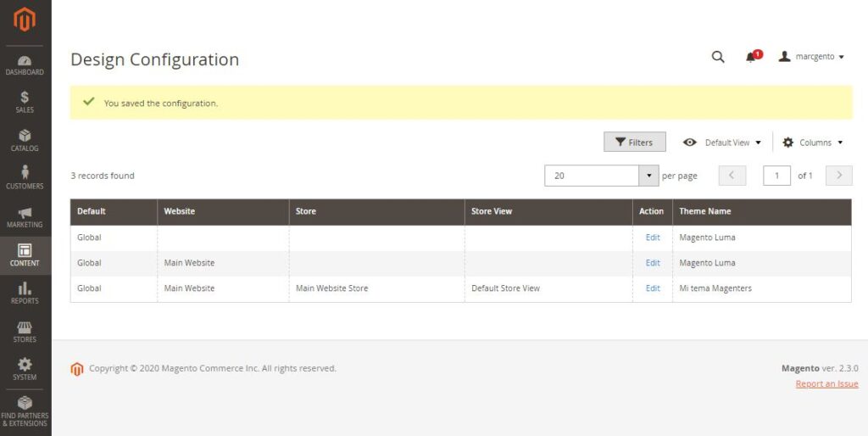Open Find Partners & Extensions
Image resolution: width=868 pixels, height=436 pixels.
(25, 408)
